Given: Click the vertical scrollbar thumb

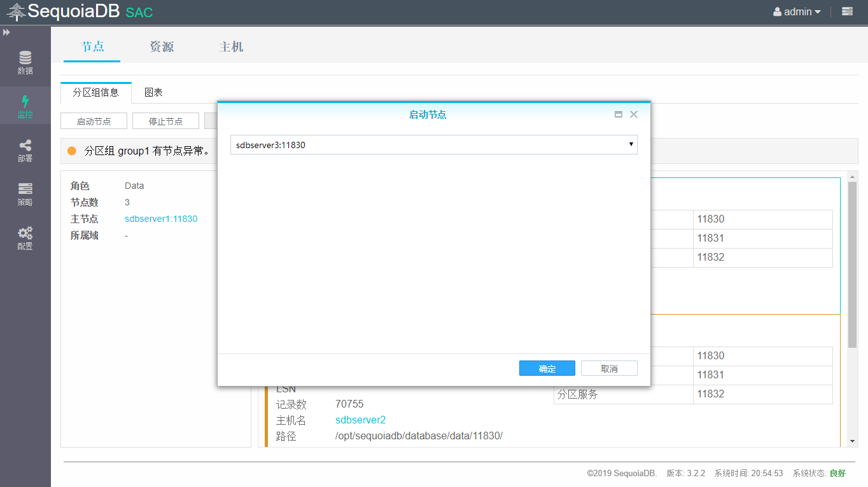Looking at the screenshot, I should [853, 264].
